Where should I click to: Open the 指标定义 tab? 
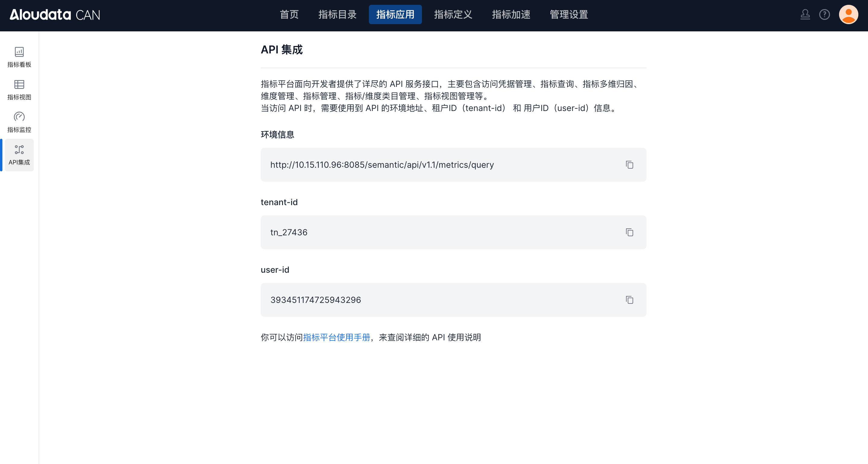(453, 14)
